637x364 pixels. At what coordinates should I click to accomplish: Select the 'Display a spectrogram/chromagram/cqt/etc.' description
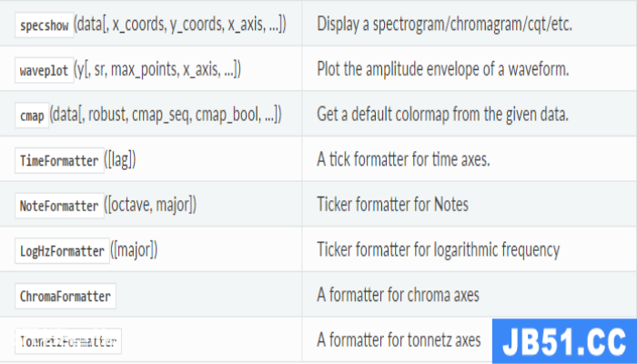(444, 25)
